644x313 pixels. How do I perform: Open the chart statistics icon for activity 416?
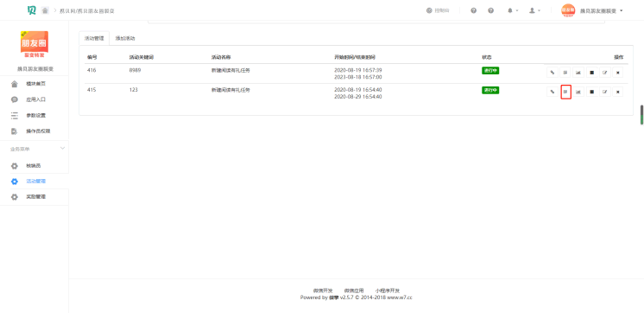click(x=578, y=73)
